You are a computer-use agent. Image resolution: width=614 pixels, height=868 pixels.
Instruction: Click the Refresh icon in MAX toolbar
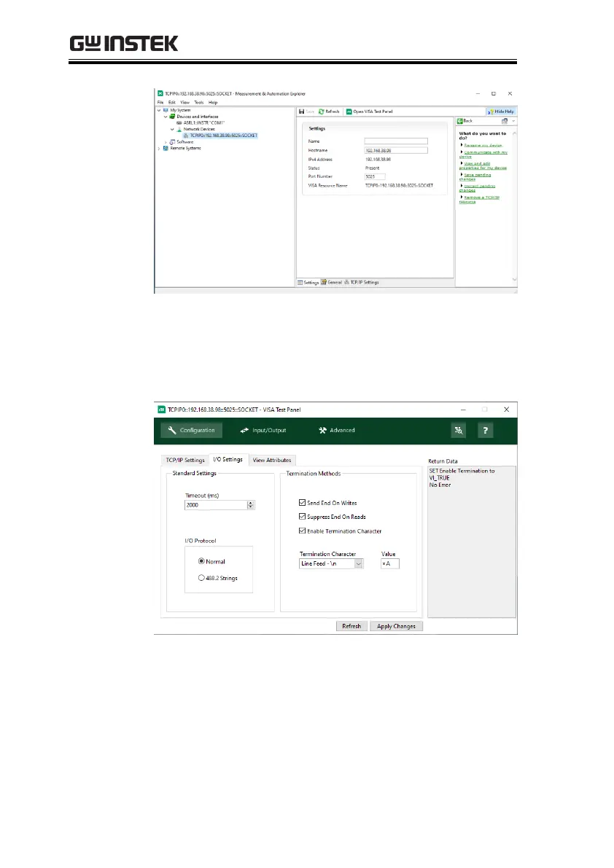click(x=321, y=112)
